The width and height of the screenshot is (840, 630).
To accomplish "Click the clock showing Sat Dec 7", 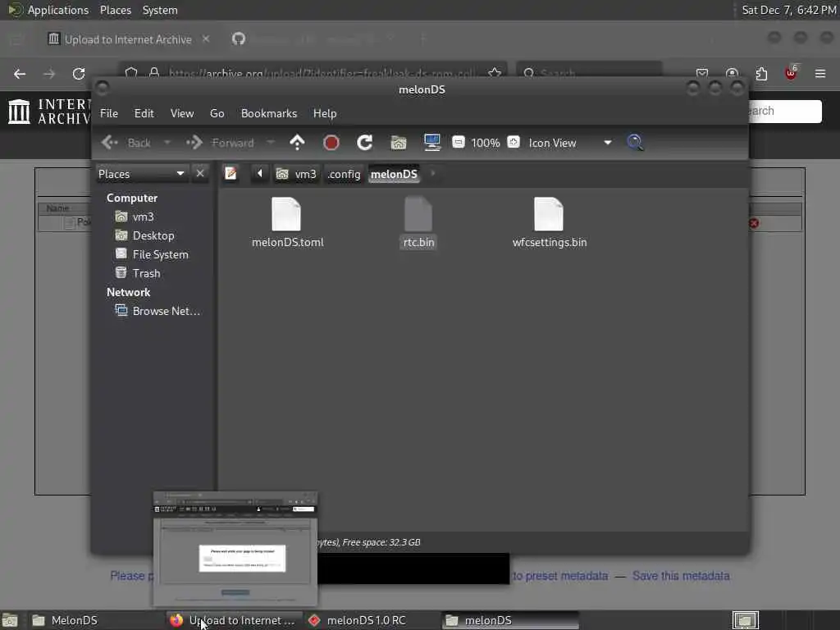I will click(x=788, y=10).
